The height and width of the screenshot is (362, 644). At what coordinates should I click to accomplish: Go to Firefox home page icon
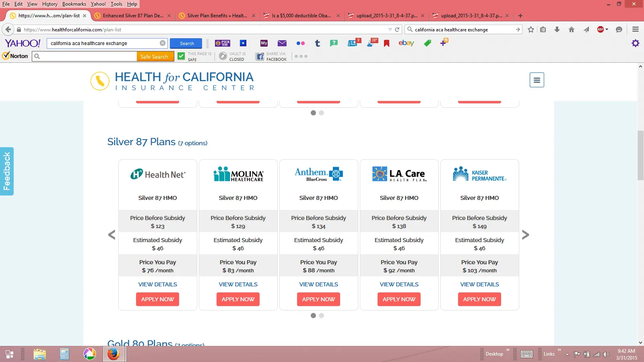click(571, 29)
